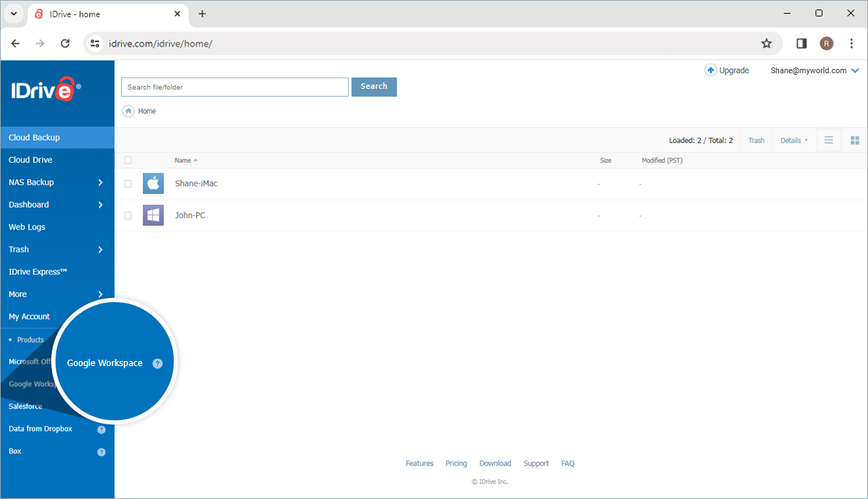Open Data from Dropbox
The height and width of the screenshot is (499, 868).
pyautogui.click(x=41, y=429)
